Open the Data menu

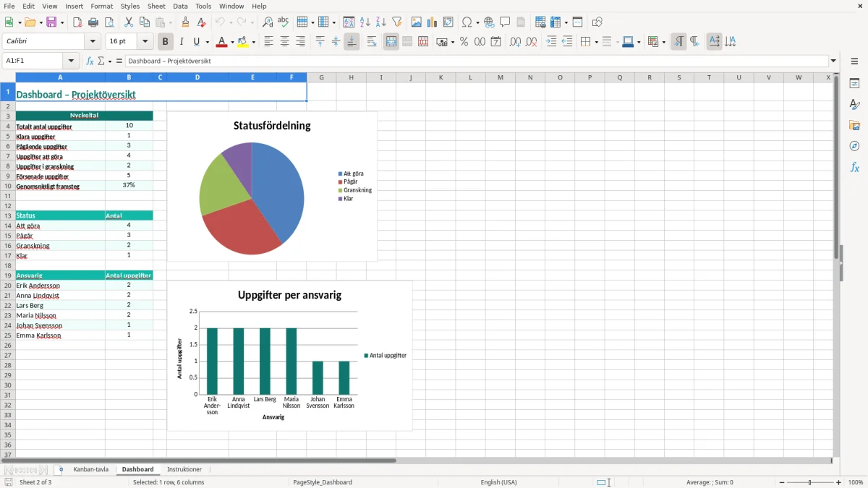coord(180,6)
